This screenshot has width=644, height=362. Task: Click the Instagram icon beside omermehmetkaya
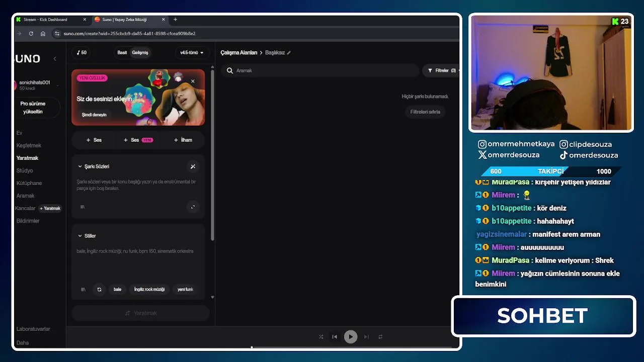click(482, 144)
